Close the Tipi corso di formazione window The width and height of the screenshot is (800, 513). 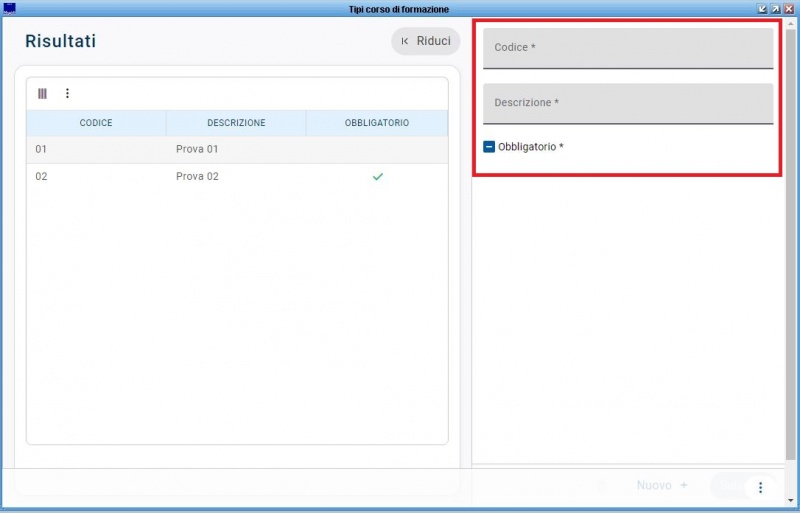click(x=789, y=9)
